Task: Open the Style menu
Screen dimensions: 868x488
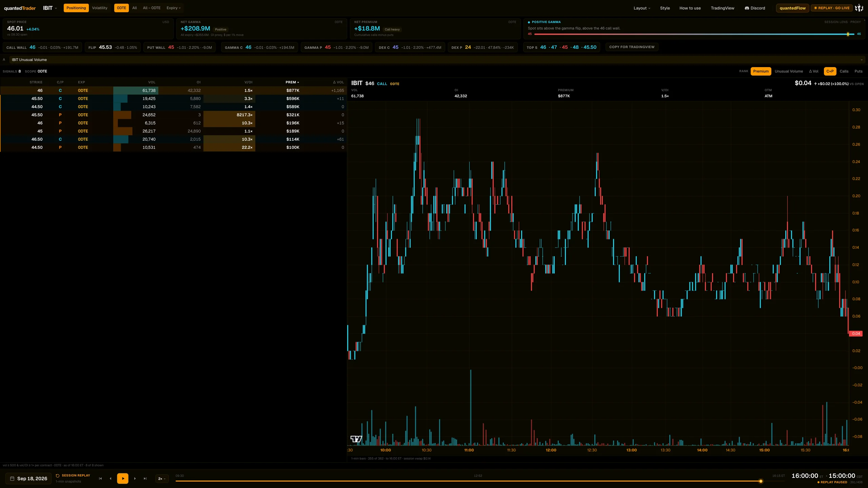Action: (665, 8)
